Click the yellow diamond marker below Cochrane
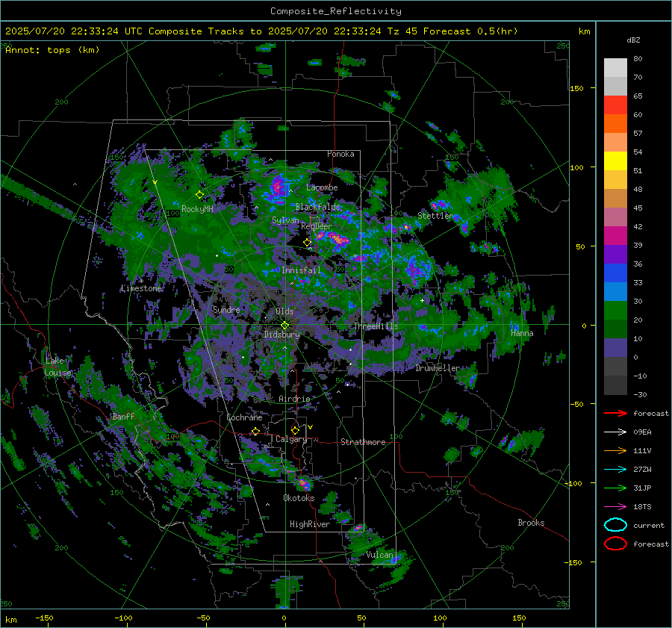 [255, 431]
